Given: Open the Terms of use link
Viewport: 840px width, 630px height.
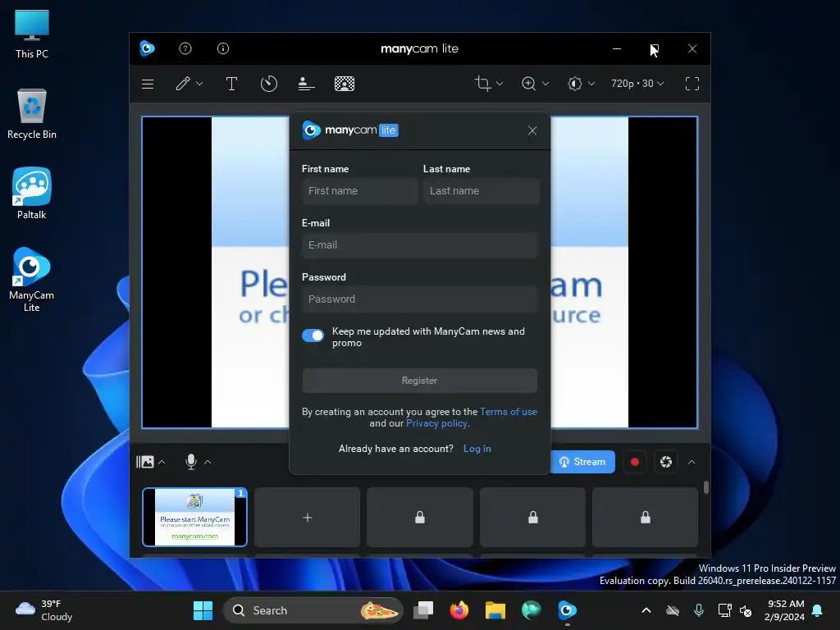Looking at the screenshot, I should pos(509,412).
